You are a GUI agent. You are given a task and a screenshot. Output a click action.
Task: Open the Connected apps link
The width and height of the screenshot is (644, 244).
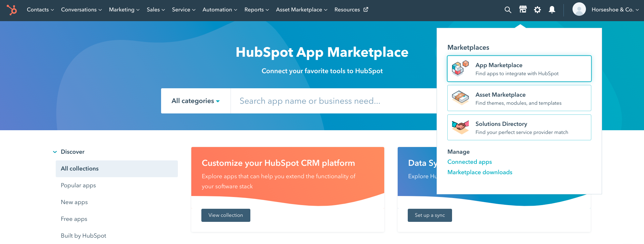click(x=469, y=162)
